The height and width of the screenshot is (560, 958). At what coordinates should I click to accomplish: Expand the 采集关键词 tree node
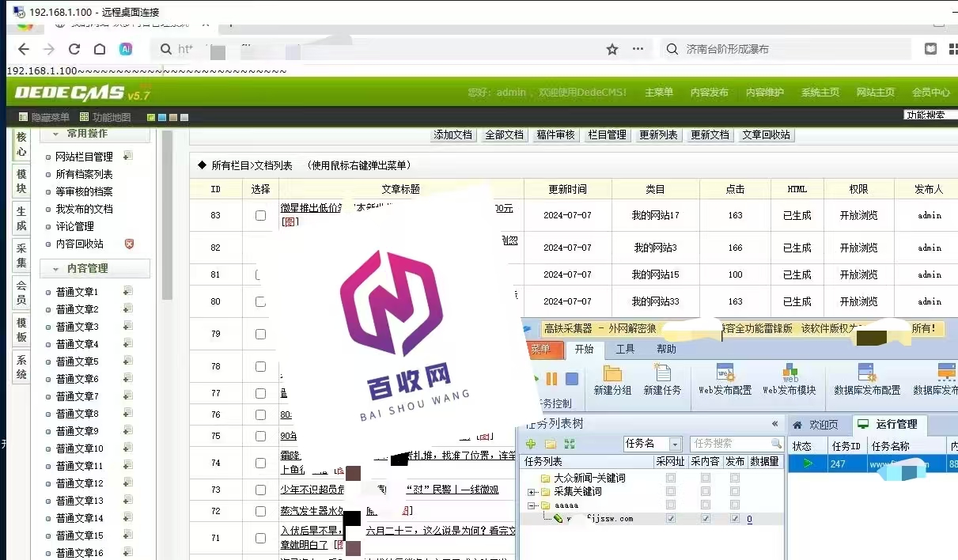[x=532, y=491]
